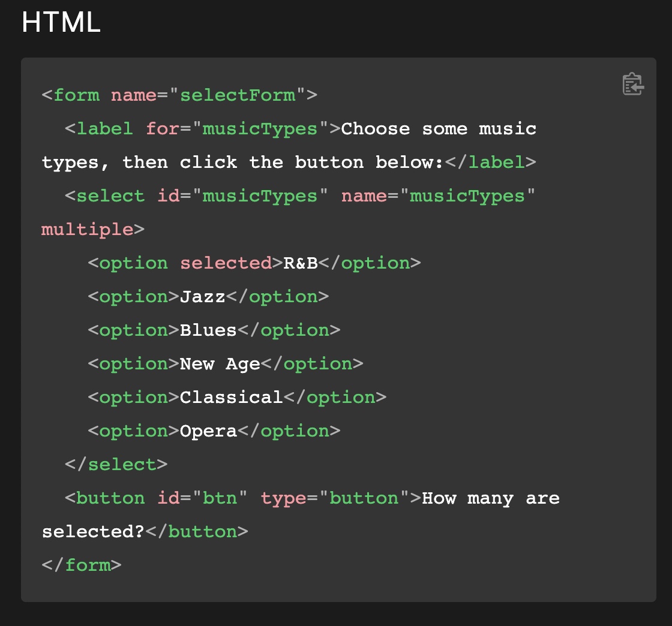Image resolution: width=672 pixels, height=626 pixels.
Task: Click the for="musicTypes" attribute value
Action: [x=260, y=129]
